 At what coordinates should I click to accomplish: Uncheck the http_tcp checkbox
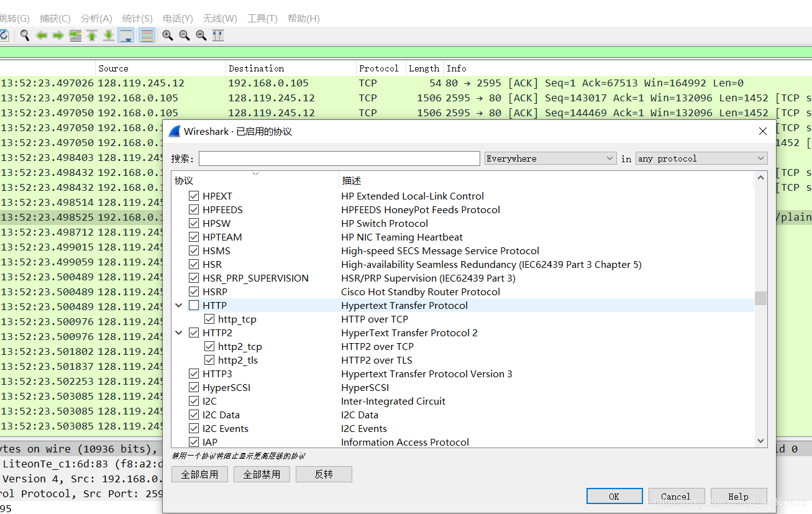pos(209,319)
